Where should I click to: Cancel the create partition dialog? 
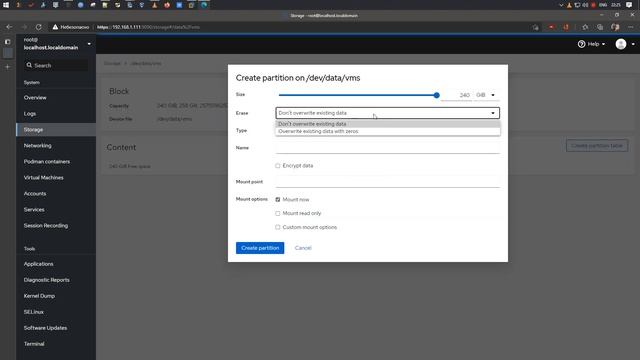pyautogui.click(x=303, y=248)
